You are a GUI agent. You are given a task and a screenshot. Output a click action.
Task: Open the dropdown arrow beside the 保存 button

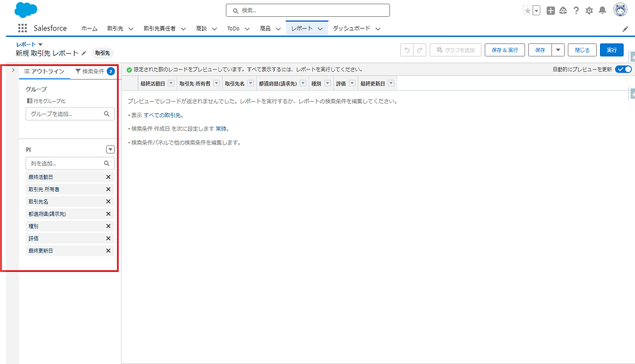click(558, 50)
